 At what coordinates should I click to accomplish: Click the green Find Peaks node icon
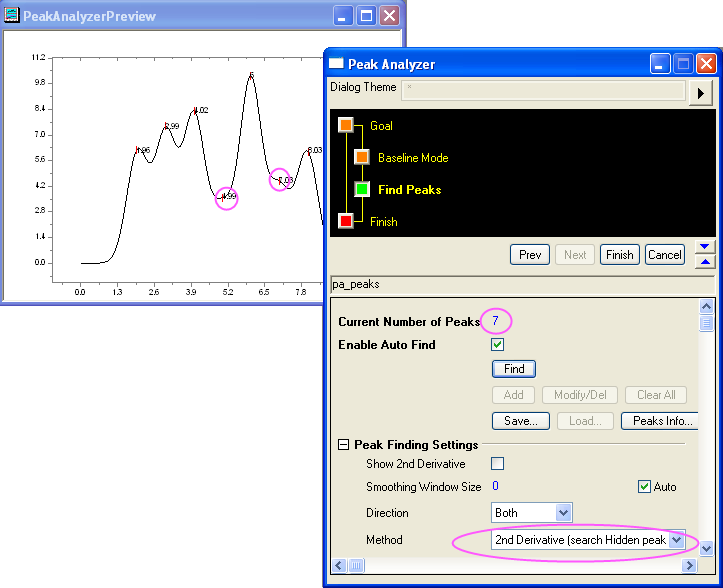tap(361, 189)
